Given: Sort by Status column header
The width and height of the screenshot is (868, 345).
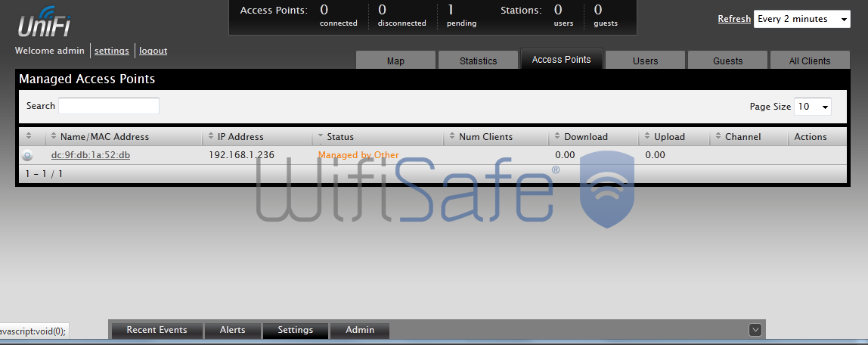Looking at the screenshot, I should point(340,137).
